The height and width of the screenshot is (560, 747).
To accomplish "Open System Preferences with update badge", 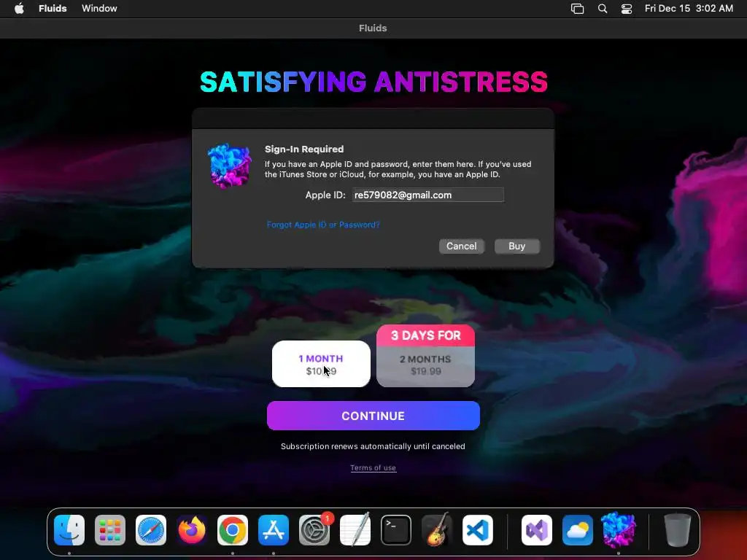I will pyautogui.click(x=314, y=530).
